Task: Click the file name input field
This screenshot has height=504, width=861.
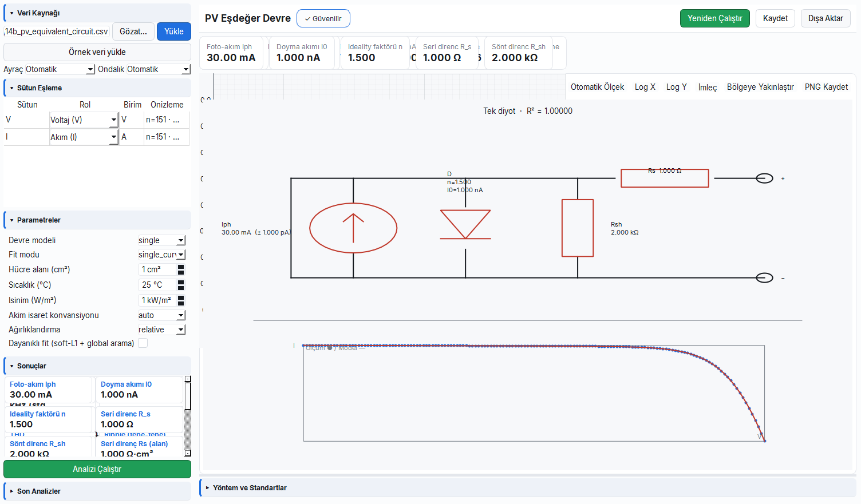Action: pyautogui.click(x=57, y=31)
